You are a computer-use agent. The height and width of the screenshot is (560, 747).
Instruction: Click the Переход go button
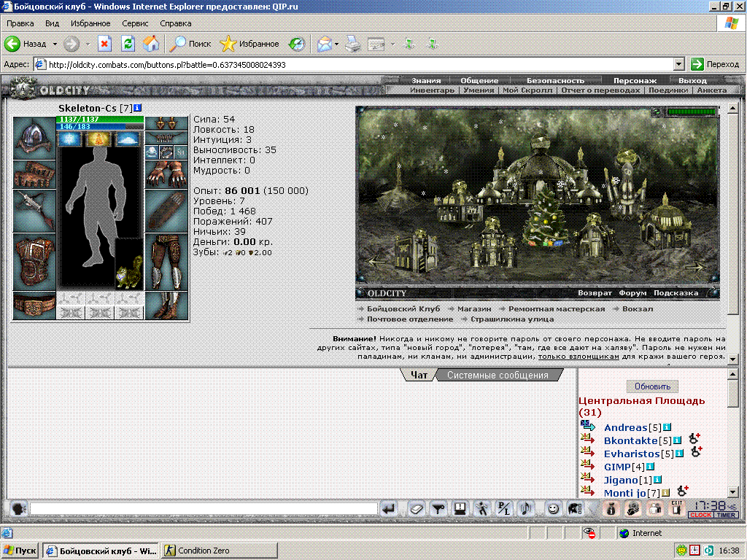(716, 64)
